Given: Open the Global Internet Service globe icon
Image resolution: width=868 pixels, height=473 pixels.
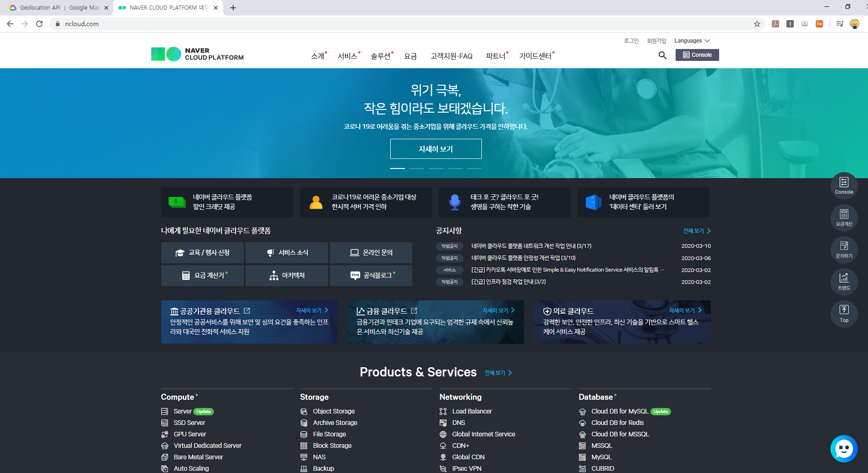Looking at the screenshot, I should pyautogui.click(x=443, y=434).
